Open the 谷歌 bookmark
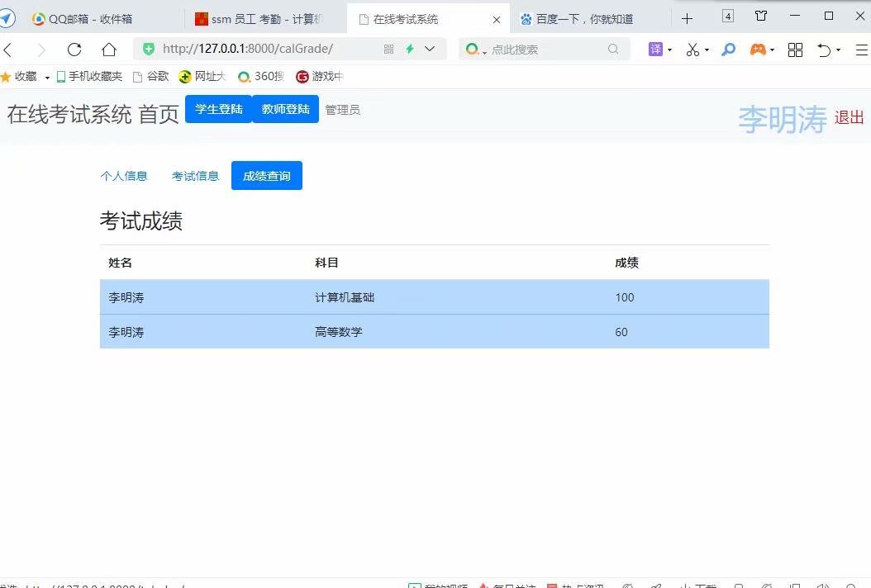This screenshot has width=871, height=588. 150,77
